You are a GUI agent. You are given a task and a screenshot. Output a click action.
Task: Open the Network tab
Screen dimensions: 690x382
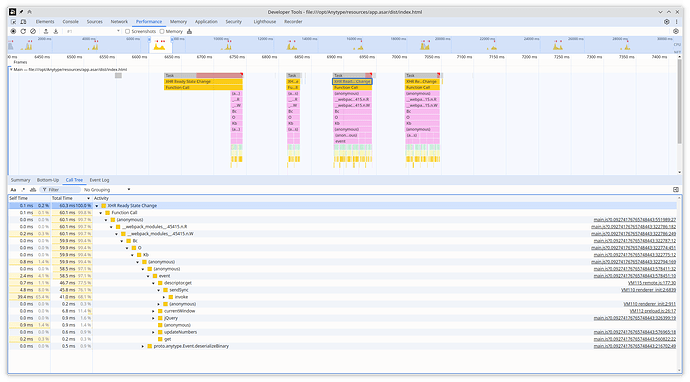click(119, 22)
